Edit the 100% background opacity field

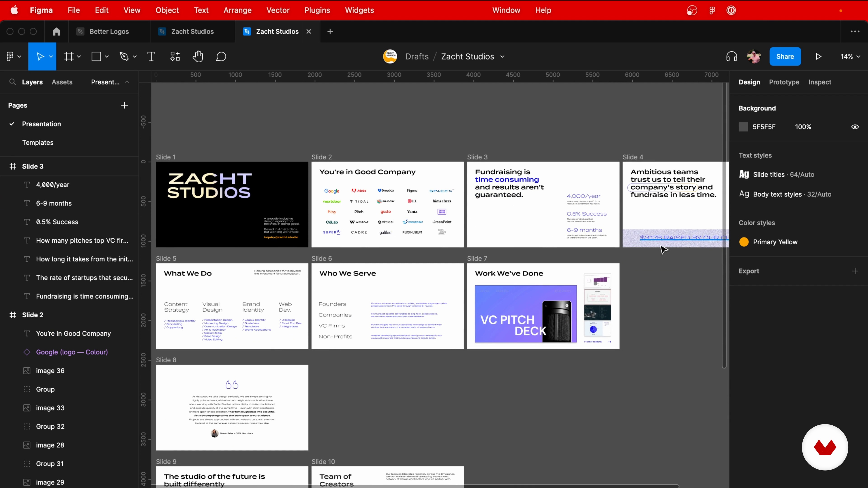tap(803, 127)
